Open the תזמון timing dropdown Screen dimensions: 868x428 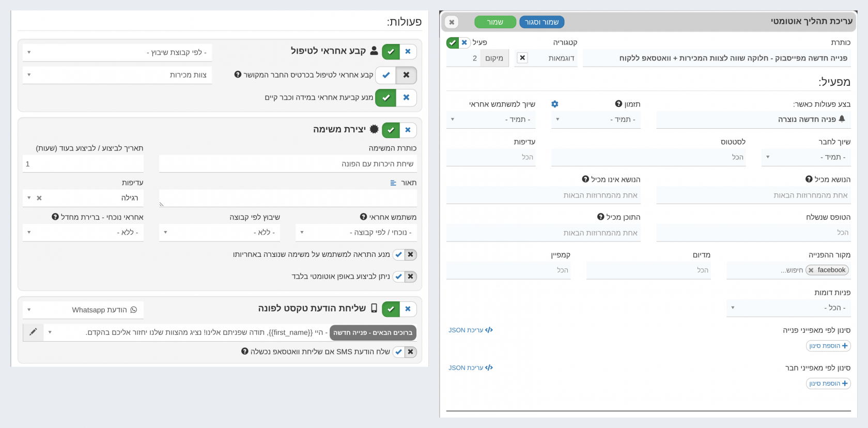(x=596, y=119)
